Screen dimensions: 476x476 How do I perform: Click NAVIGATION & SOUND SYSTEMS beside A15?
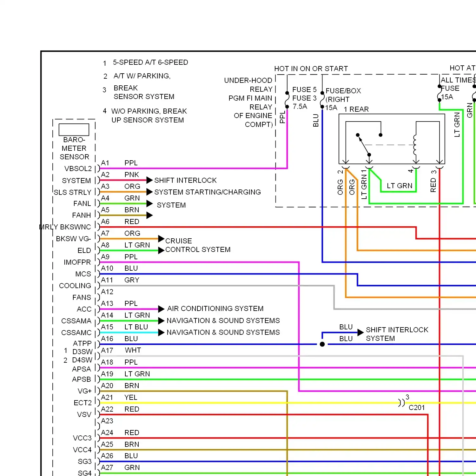click(223, 333)
